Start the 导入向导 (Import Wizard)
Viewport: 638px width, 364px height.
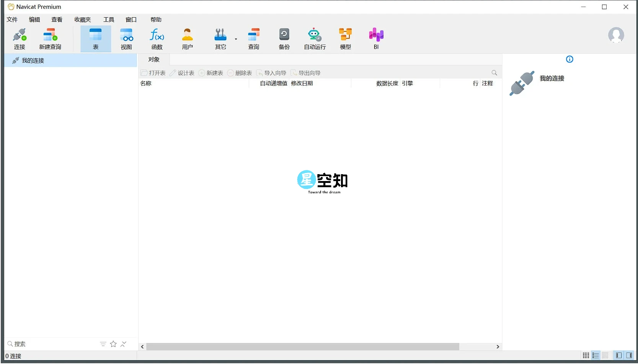pyautogui.click(x=272, y=73)
